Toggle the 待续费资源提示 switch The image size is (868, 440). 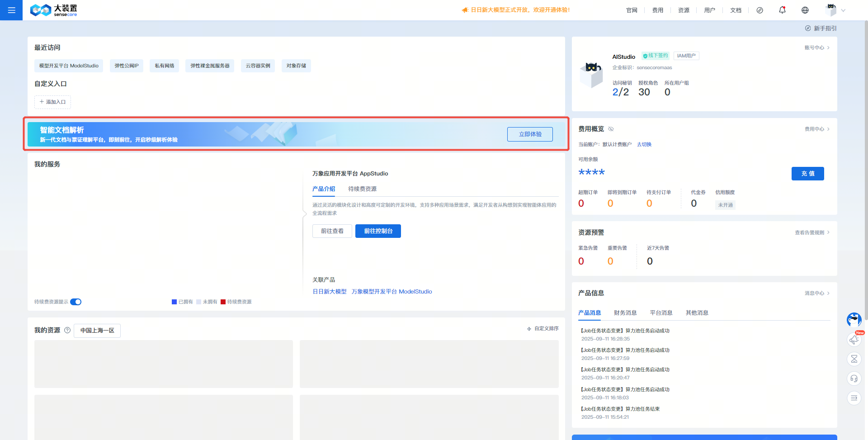pos(76,302)
